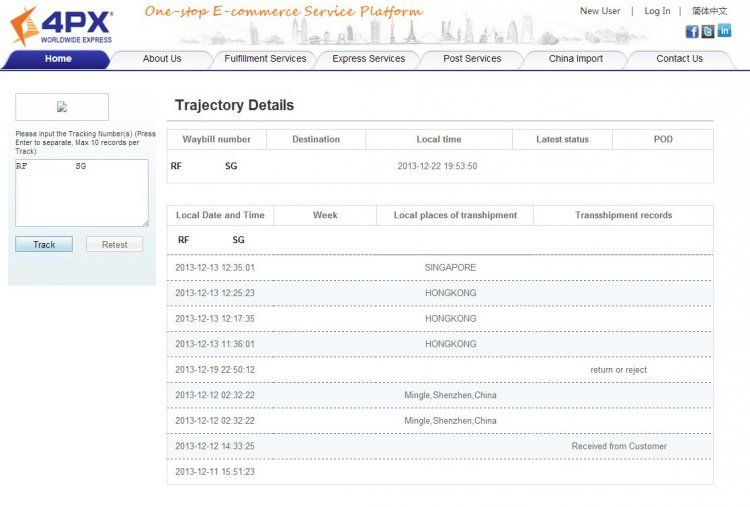
Task: Click the Track button
Action: (x=44, y=244)
